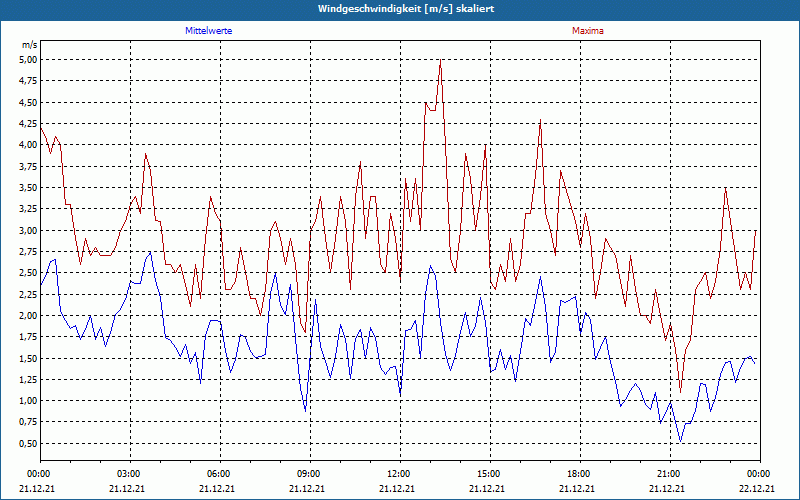Click the 4,50 y-axis label
This screenshot has width=800, height=500.
point(29,103)
